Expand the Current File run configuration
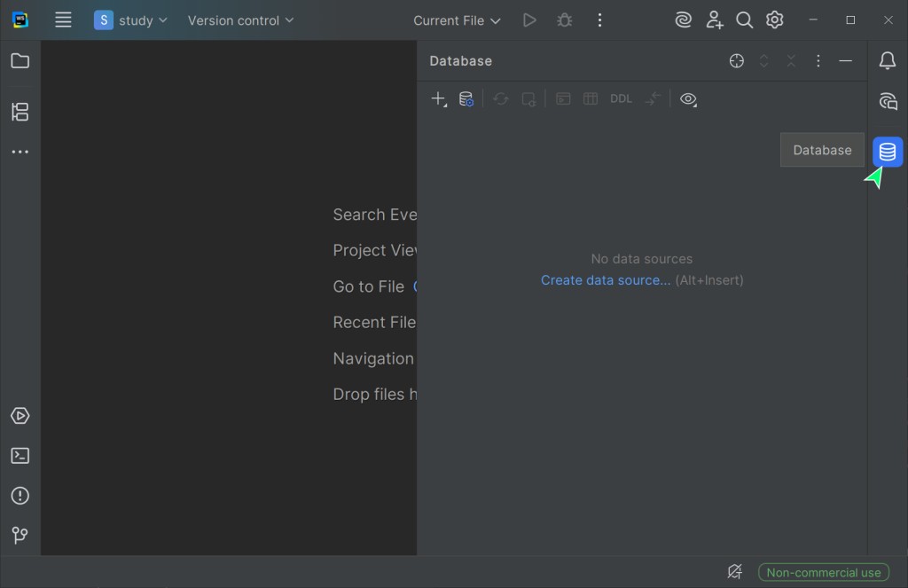 pos(457,20)
